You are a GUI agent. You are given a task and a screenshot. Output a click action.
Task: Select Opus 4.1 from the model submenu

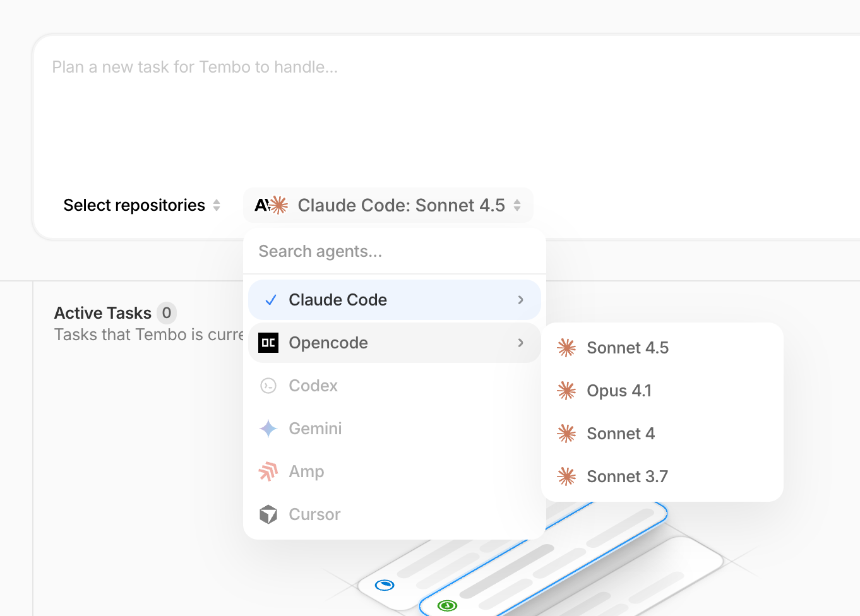click(x=619, y=391)
